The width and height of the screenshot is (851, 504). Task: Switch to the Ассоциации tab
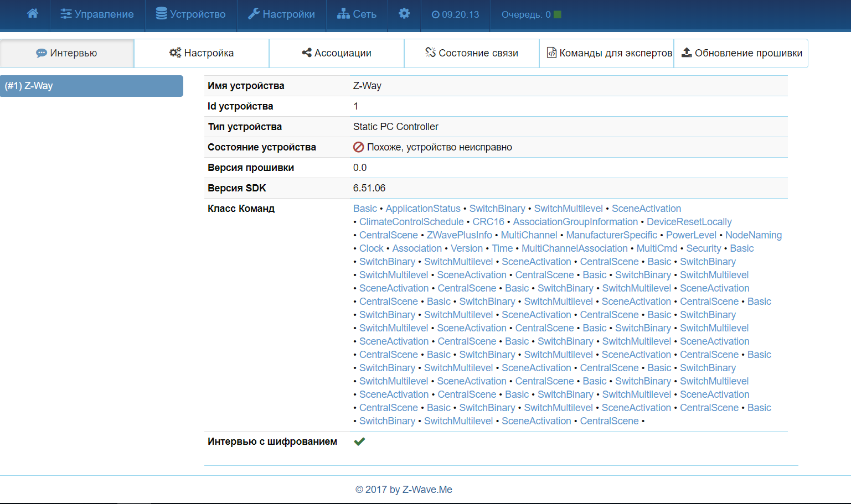click(x=337, y=53)
